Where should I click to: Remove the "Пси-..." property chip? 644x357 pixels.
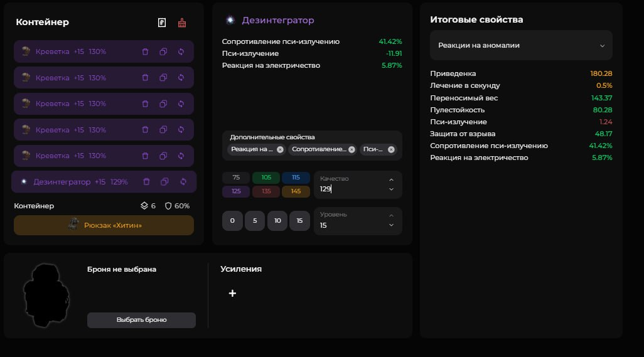[x=391, y=149]
